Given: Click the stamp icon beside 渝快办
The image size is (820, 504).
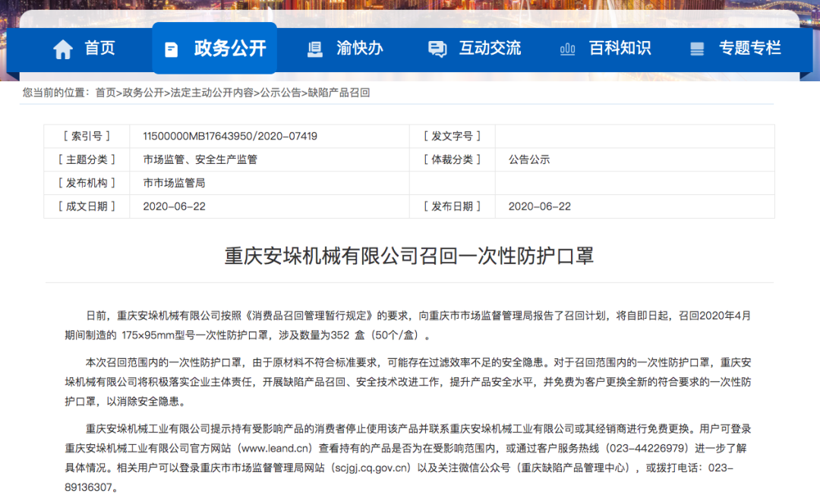Looking at the screenshot, I should 314,49.
